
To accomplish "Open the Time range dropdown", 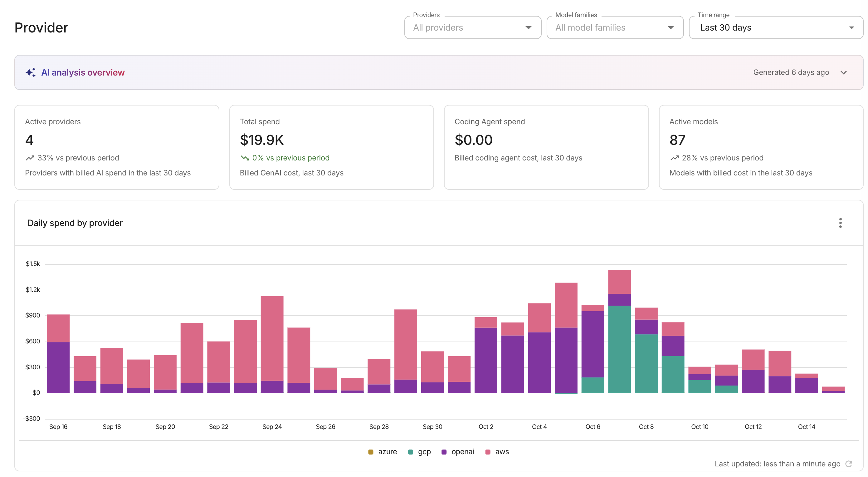I will [x=776, y=28].
